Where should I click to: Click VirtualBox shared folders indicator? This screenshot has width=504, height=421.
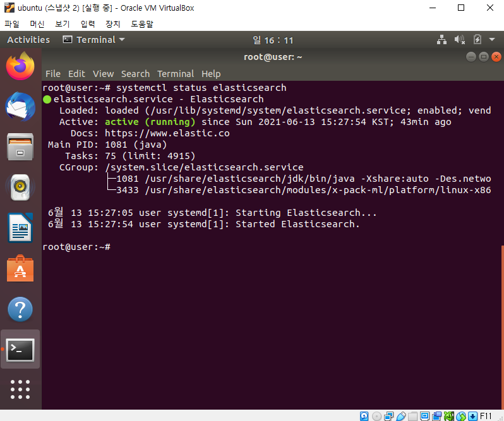click(x=412, y=416)
